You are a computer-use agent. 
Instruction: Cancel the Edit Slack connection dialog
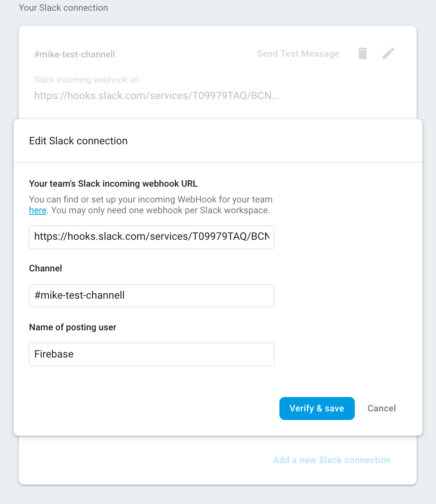click(381, 408)
